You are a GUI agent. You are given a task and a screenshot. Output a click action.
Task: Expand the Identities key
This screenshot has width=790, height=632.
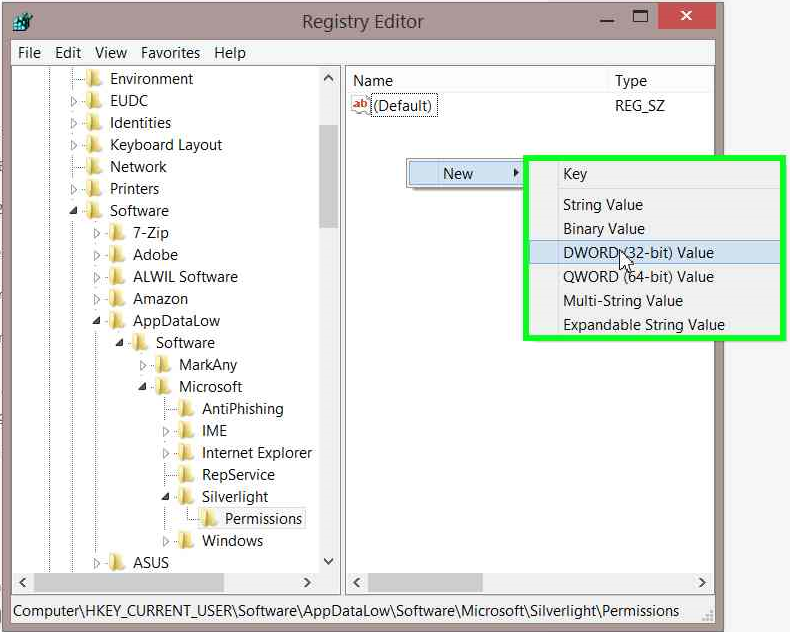[x=74, y=123]
